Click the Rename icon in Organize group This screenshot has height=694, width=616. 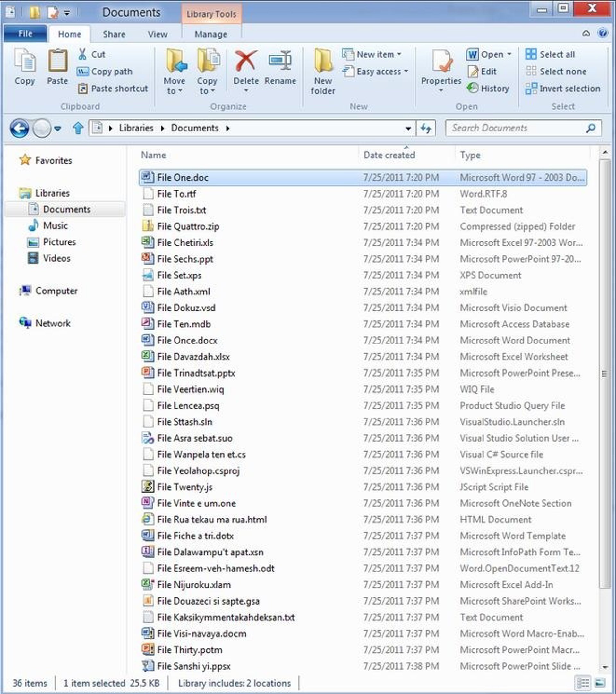280,61
